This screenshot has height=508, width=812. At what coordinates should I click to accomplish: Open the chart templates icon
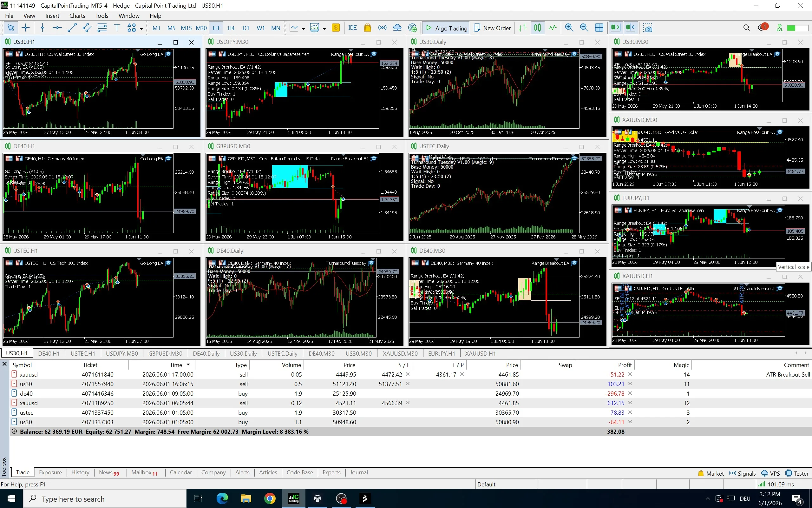pos(315,28)
